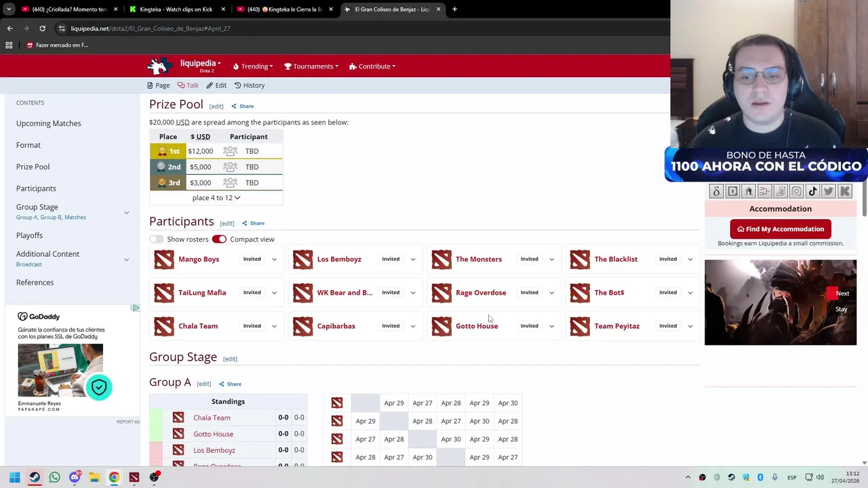Click Find My Accommodation button
Image resolution: width=868 pixels, height=488 pixels.
[781, 229]
